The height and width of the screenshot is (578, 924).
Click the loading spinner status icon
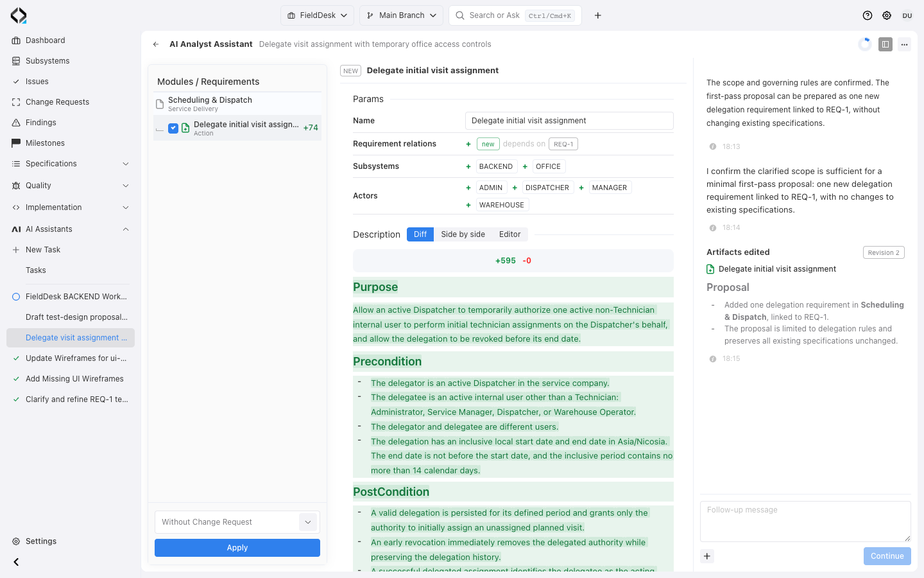point(865,44)
